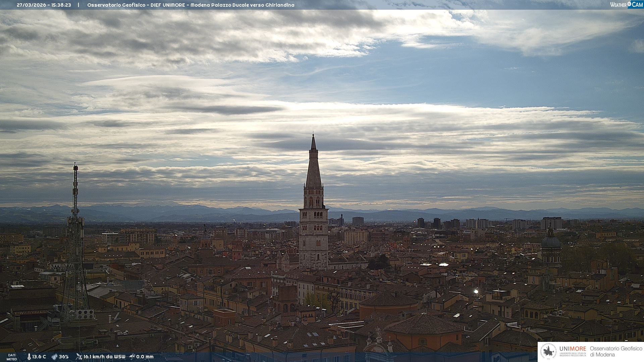Click Osservatorio Geofisico di Modena logo text
Viewport: 644px width, 362px height.
pyautogui.click(x=616, y=352)
